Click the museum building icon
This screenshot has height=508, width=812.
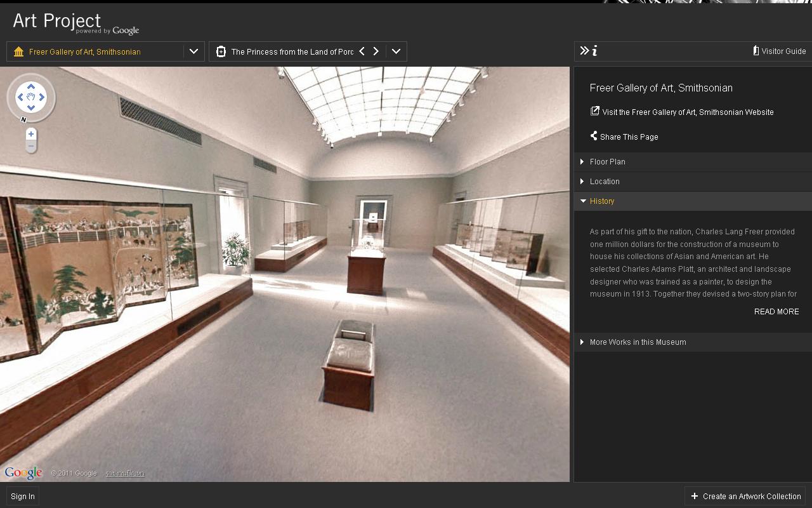coord(18,51)
